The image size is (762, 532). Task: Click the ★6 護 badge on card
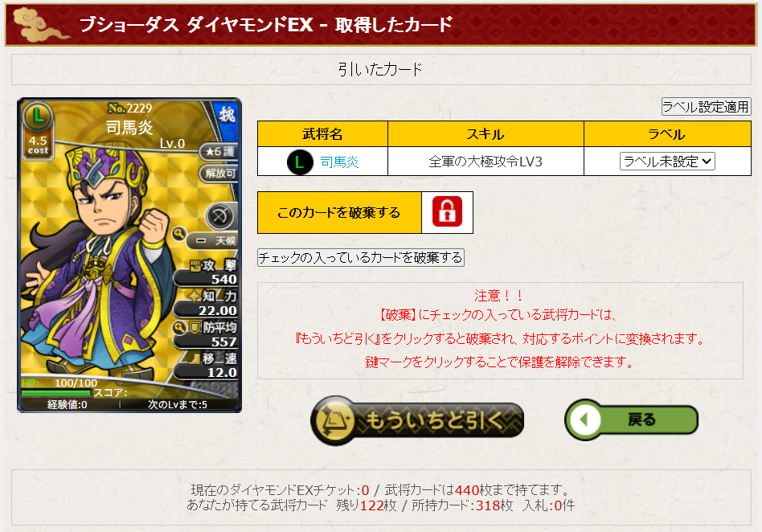(x=219, y=152)
